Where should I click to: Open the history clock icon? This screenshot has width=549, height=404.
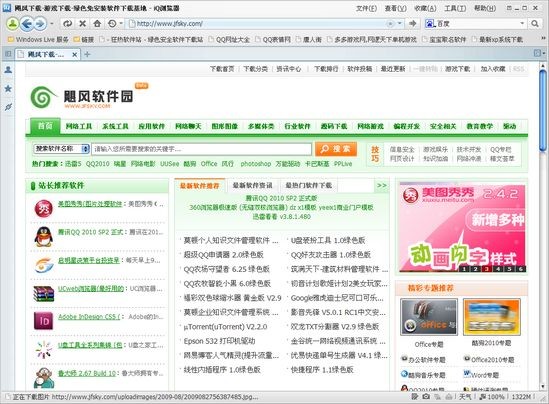pos(112,23)
